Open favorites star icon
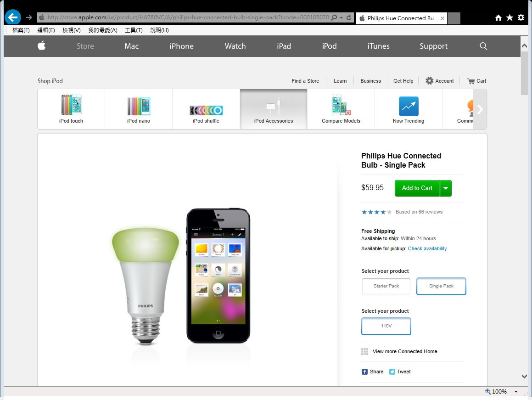 pos(510,17)
